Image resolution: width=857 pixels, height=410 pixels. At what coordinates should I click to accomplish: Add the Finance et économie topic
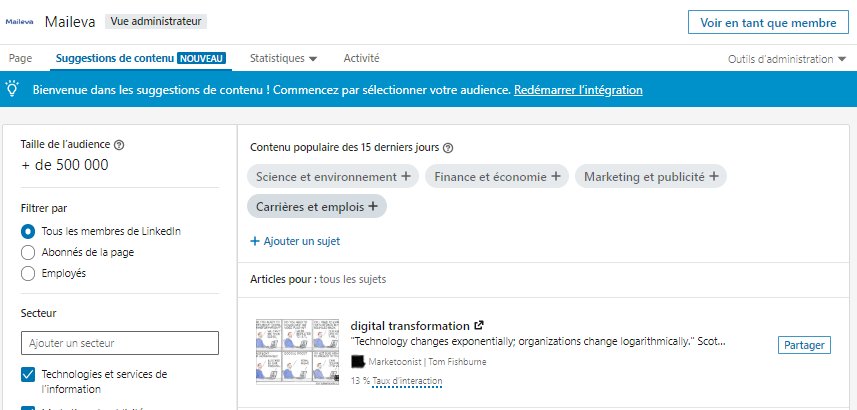click(x=497, y=177)
